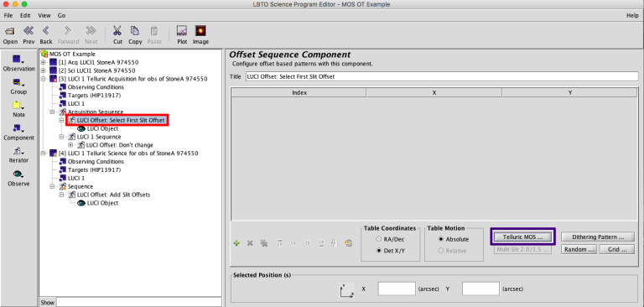The width and height of the screenshot is (644, 307).
Task: Click the Telluric MOS ... button
Action: point(522,237)
